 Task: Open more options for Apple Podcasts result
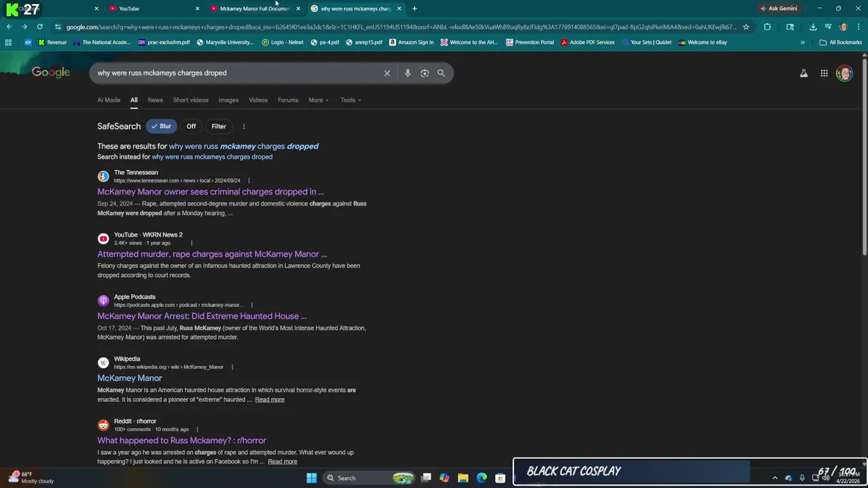[x=252, y=305]
